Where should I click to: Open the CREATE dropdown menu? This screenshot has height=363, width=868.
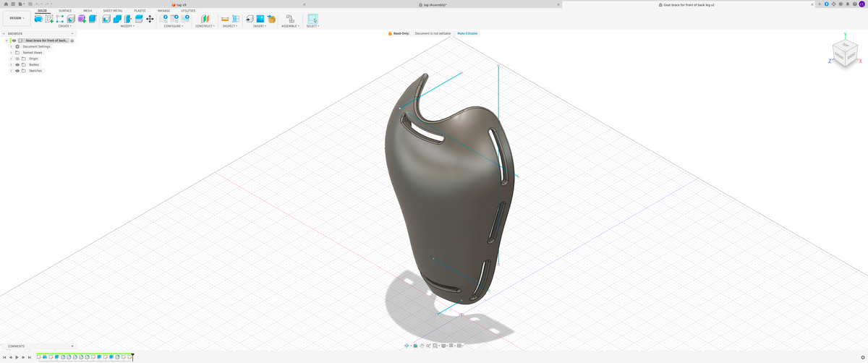pyautogui.click(x=64, y=26)
